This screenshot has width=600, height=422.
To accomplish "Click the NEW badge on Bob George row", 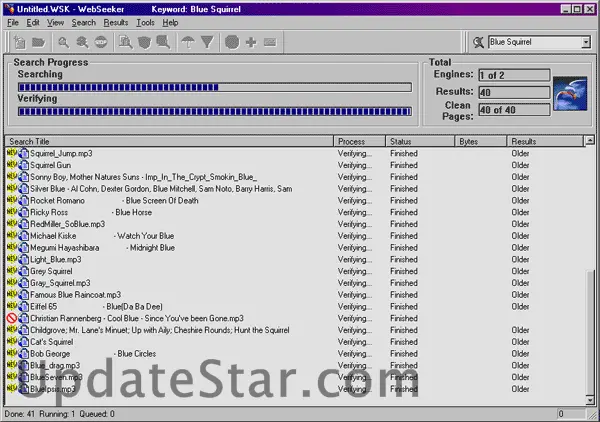I will point(12,353).
